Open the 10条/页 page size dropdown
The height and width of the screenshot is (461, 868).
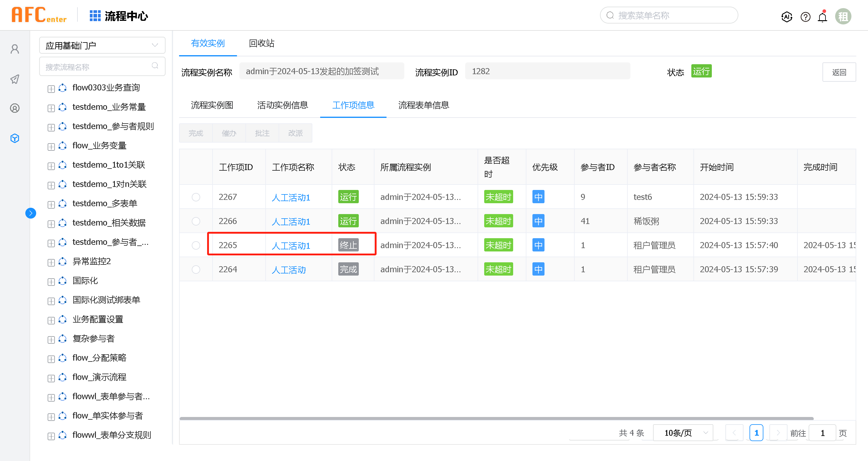[x=683, y=433]
